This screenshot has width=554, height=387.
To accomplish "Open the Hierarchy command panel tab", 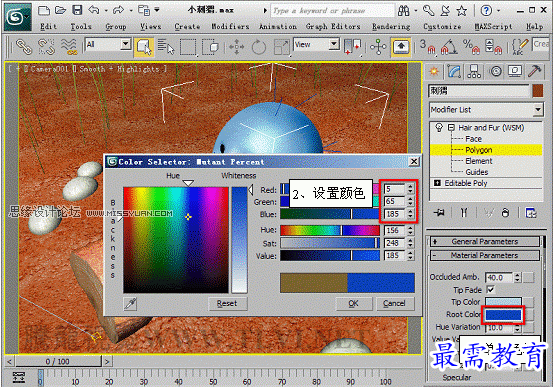I will 474,72.
